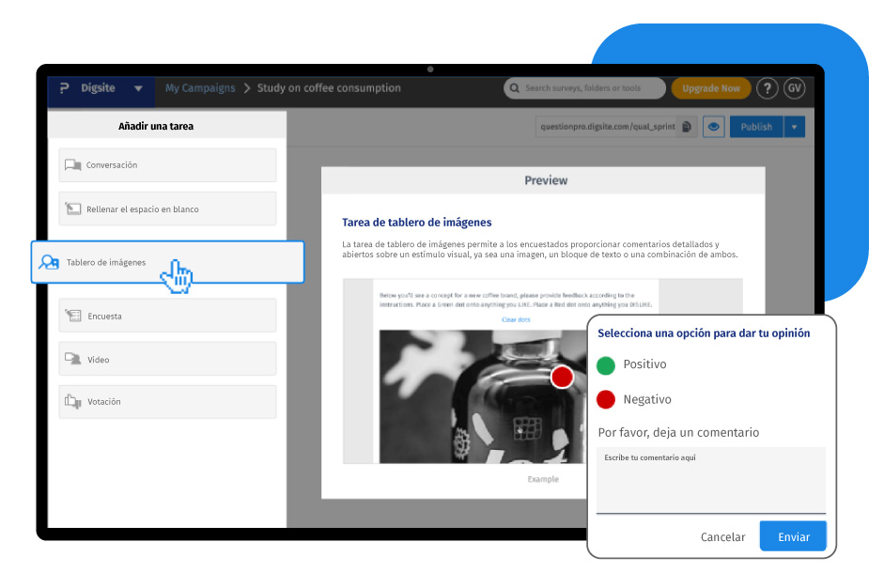Click the Publish button
Viewport: 884px width, 588px height.
point(756,127)
